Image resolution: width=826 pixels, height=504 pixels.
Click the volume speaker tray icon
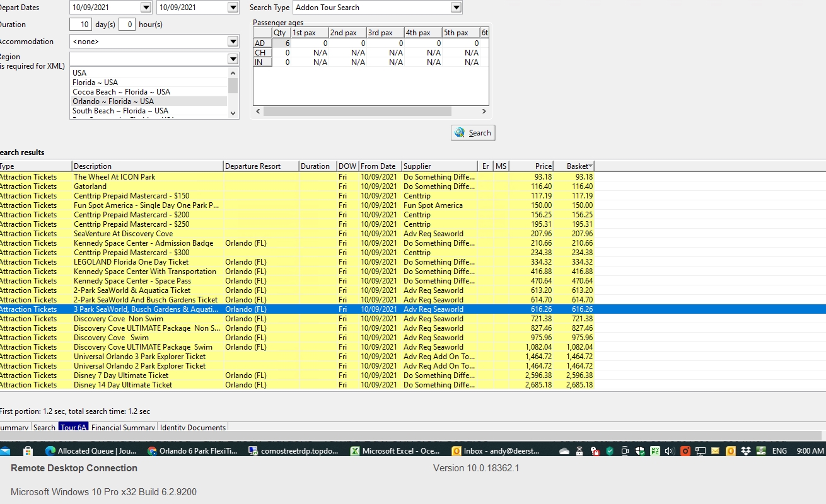point(670,451)
